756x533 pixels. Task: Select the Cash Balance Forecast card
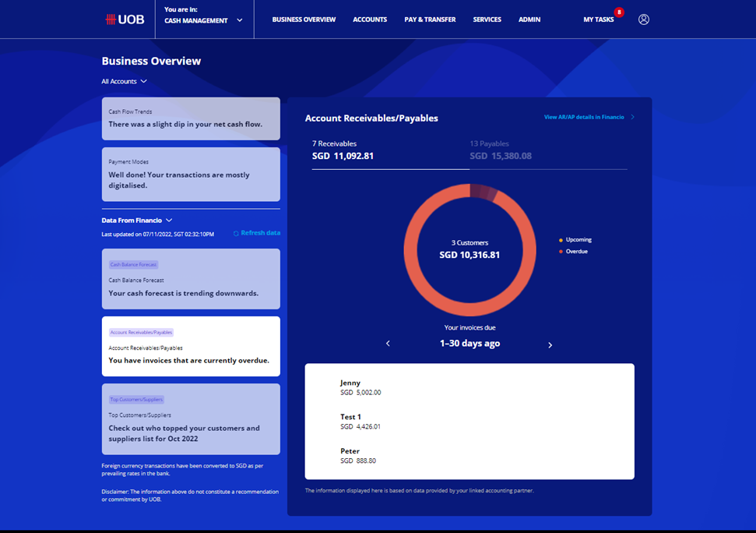191,279
